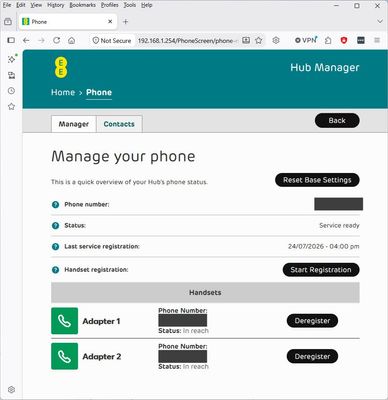The image size is (388, 400).
Task: Click the Not Secure site indicator
Action: click(x=112, y=40)
